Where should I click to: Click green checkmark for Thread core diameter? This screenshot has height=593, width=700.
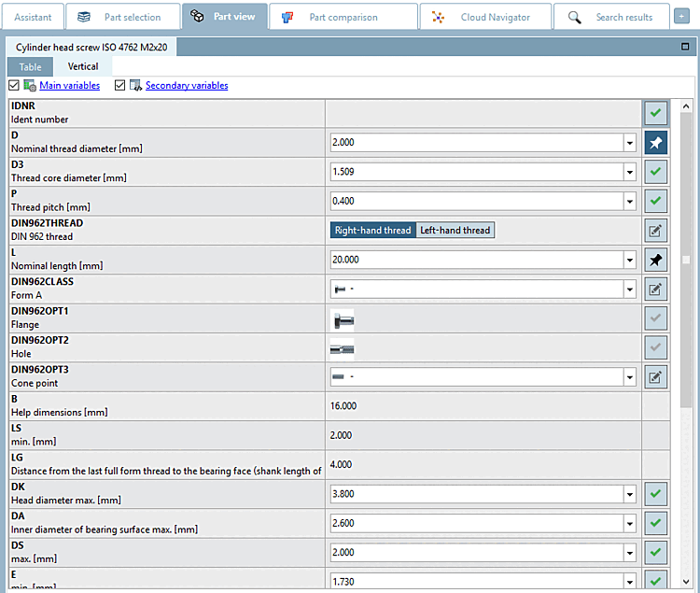click(655, 172)
